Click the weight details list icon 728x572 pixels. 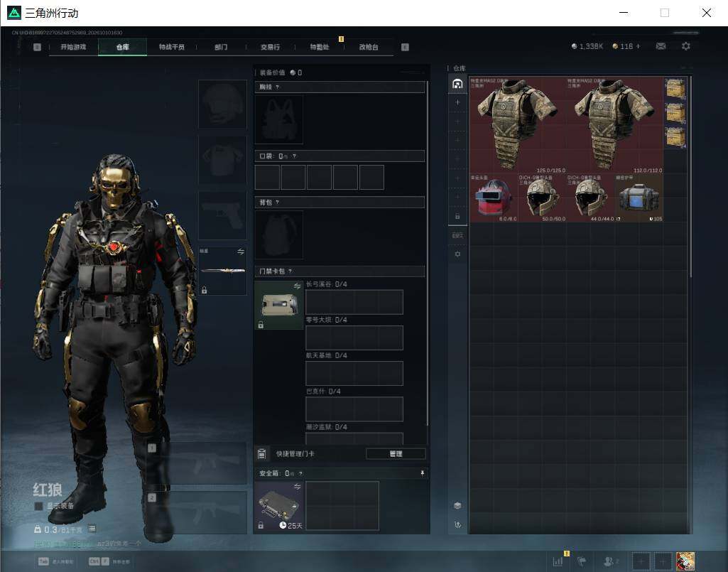(92, 529)
